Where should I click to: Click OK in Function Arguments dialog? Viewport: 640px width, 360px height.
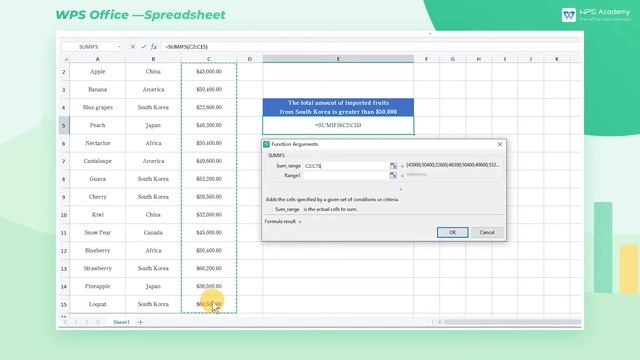tap(452, 232)
